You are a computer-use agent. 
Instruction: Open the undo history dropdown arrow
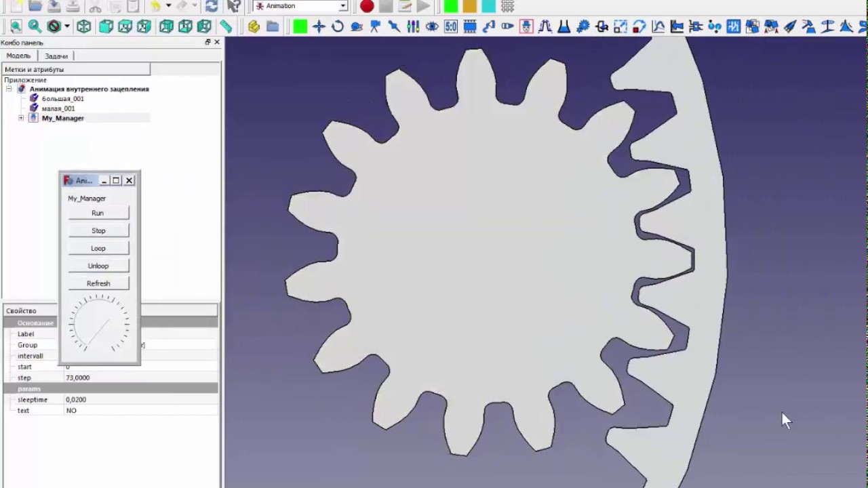(168, 6)
